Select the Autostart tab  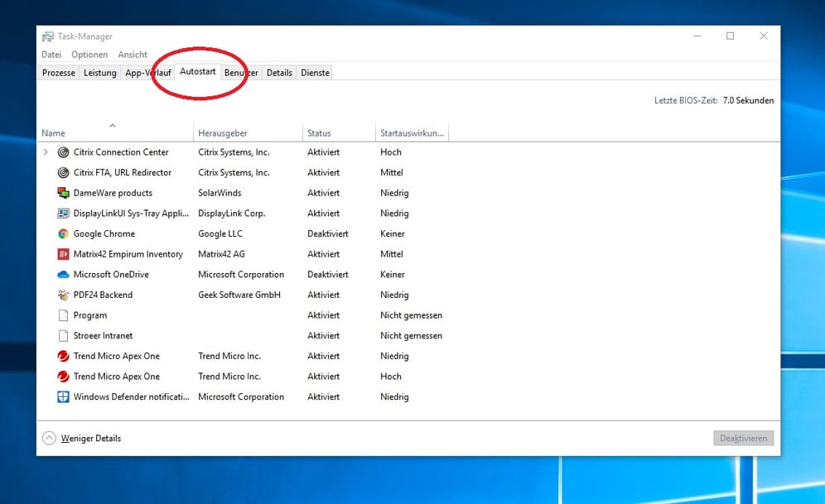click(198, 71)
